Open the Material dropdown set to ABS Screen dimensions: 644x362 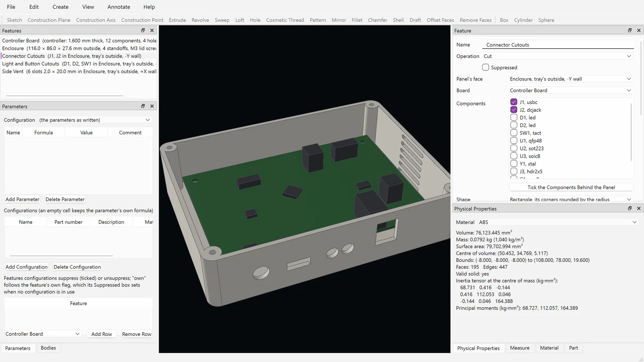558,222
